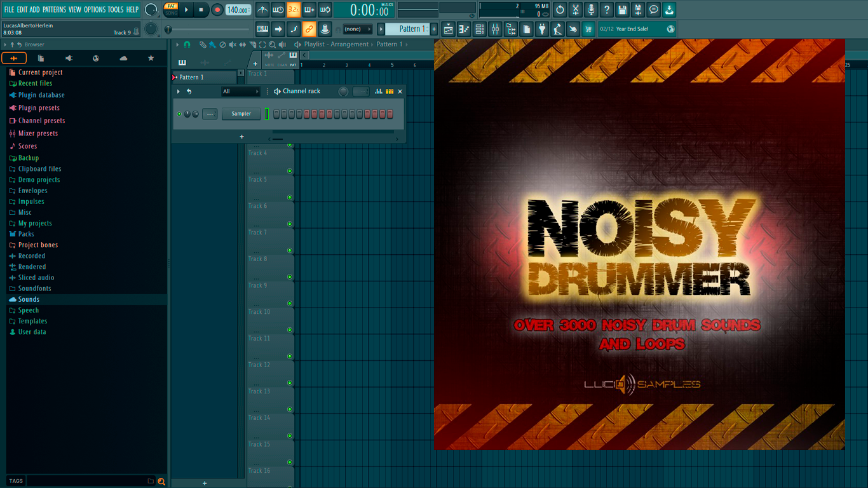Open the plugin picker (plug icon)
Viewport: 868px width, 488px height.
pyautogui.click(x=542, y=29)
